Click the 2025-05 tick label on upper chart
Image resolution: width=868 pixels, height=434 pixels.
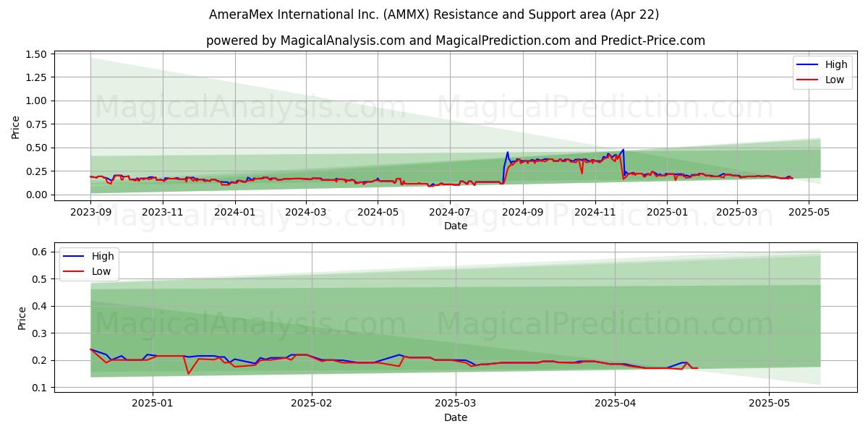point(810,212)
